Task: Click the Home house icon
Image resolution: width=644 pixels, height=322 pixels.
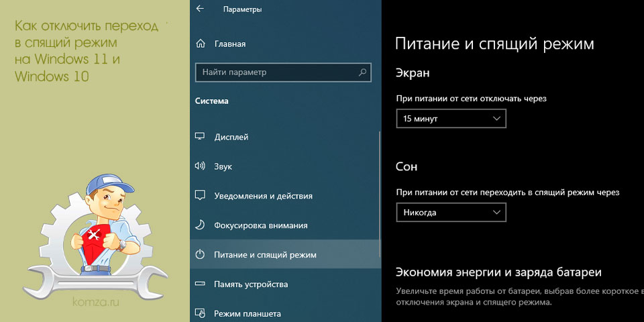Action: click(x=200, y=44)
